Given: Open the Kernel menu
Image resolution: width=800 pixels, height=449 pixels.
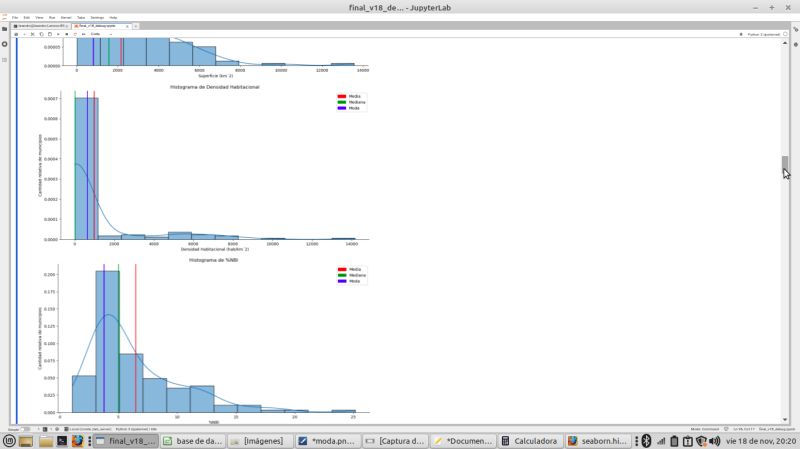Looking at the screenshot, I should pos(66,17).
